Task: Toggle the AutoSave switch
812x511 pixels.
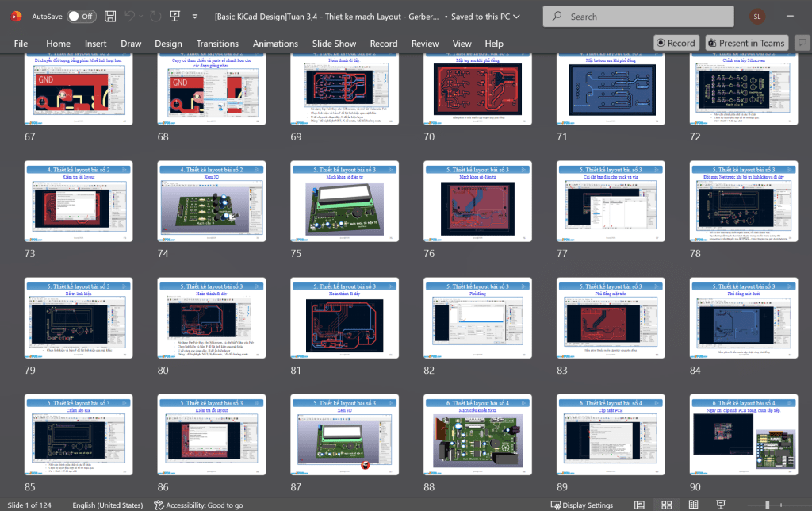Action: click(x=81, y=16)
